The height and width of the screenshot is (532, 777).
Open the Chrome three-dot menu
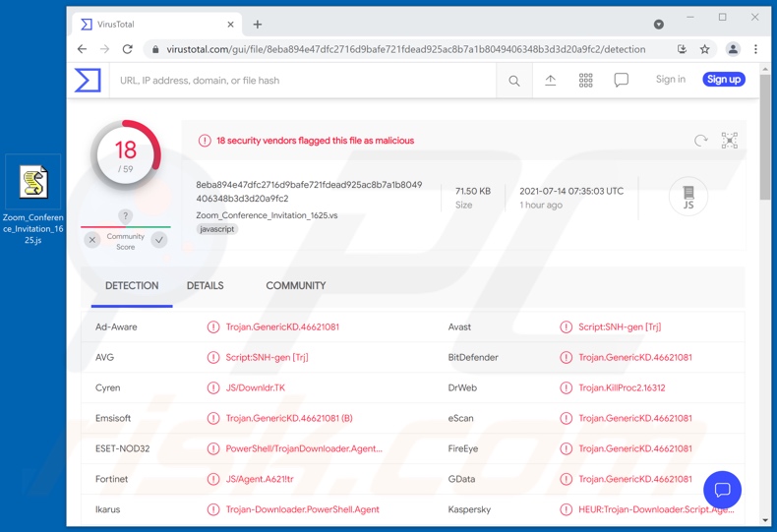click(755, 49)
